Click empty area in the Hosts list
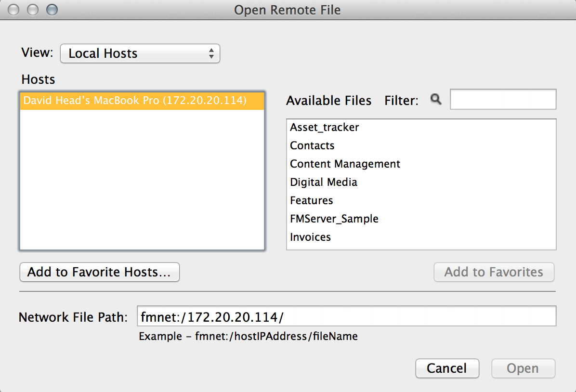 click(142, 180)
